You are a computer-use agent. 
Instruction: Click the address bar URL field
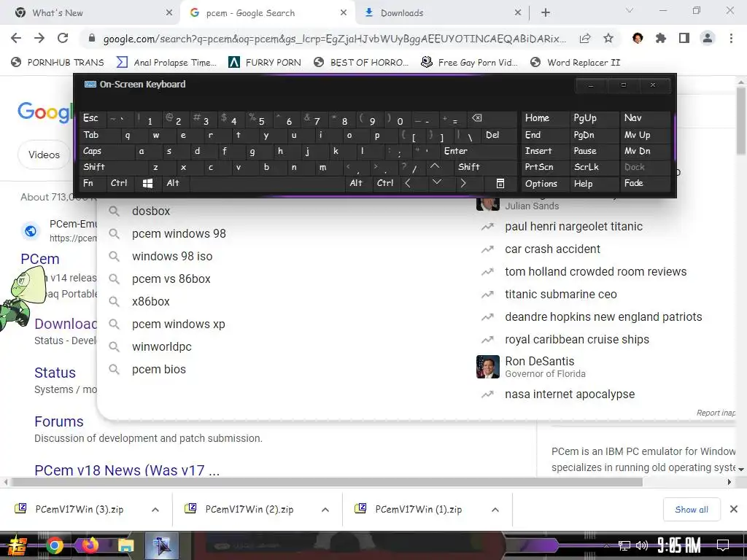coord(334,39)
